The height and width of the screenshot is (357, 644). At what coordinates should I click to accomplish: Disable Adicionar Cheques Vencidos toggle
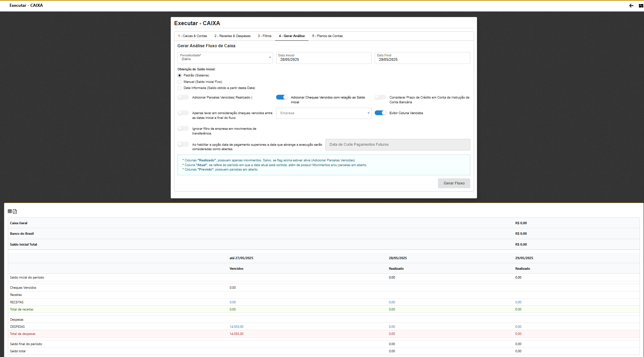click(282, 97)
